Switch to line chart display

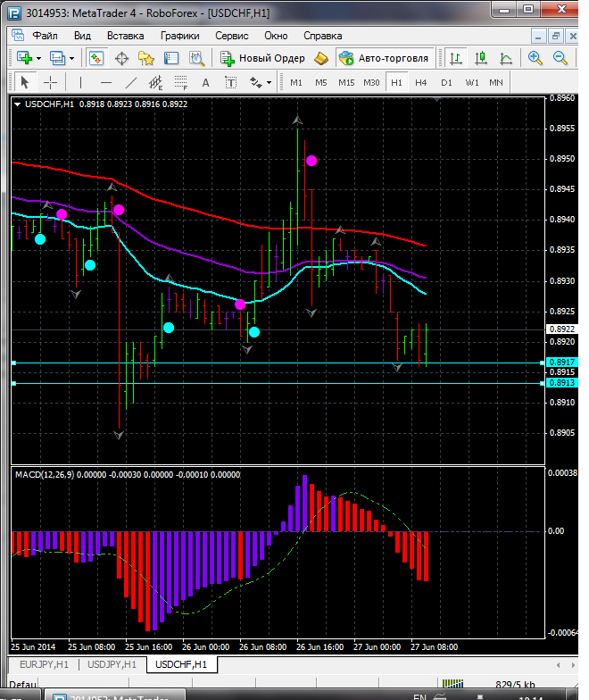click(x=505, y=59)
